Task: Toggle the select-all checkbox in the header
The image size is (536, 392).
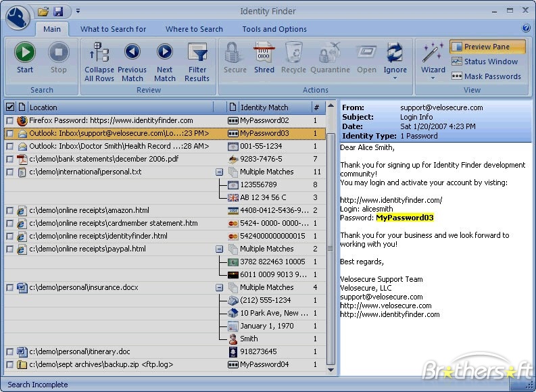Action: (10, 107)
